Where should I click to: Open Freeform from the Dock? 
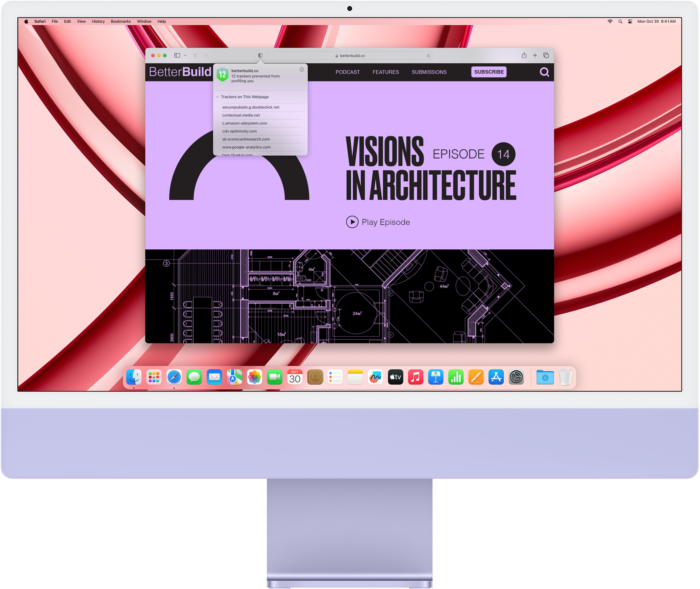(375, 377)
